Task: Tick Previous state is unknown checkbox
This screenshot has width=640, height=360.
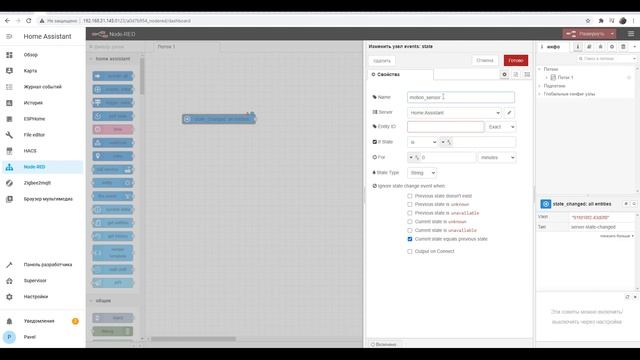Action: pyautogui.click(x=410, y=204)
